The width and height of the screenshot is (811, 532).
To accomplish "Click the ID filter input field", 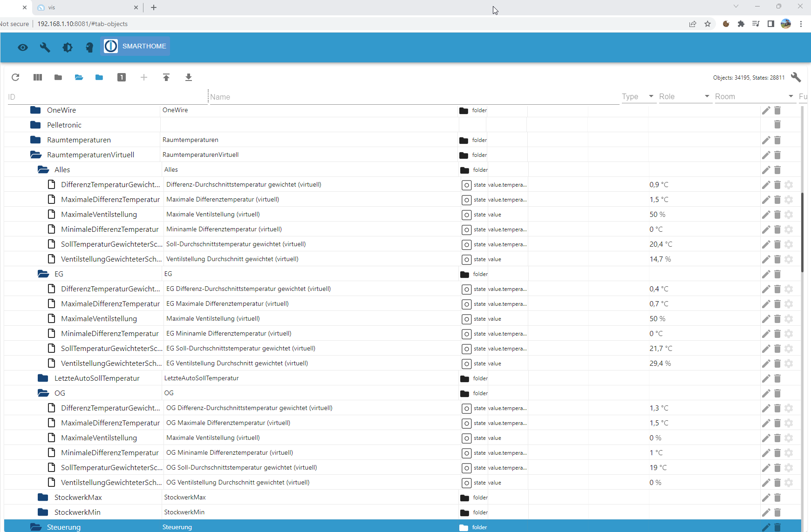I will 93,96.
